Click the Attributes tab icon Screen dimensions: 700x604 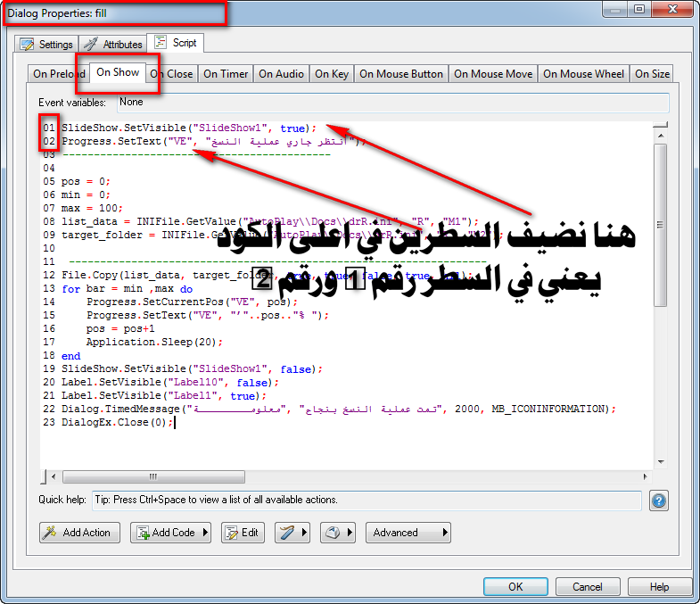pos(91,44)
